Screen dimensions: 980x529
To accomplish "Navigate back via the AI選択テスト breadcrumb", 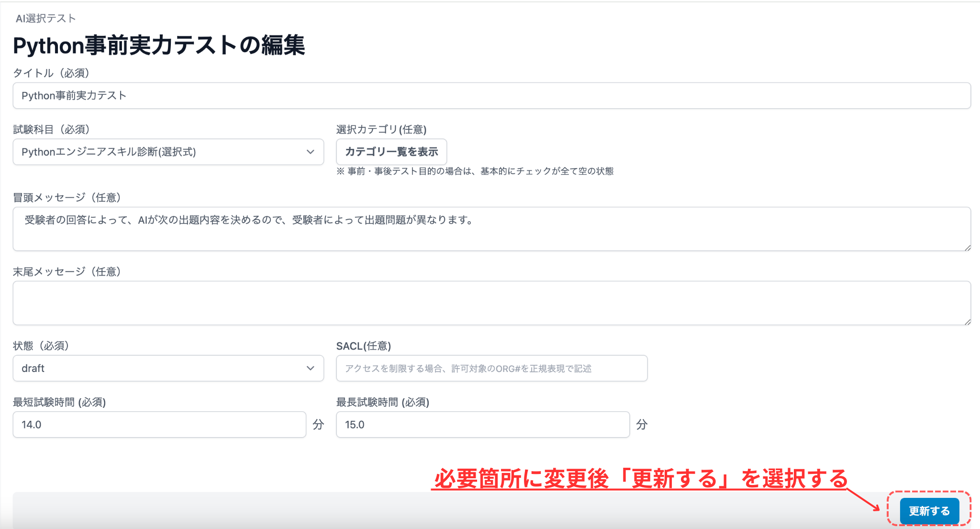I will pos(45,18).
